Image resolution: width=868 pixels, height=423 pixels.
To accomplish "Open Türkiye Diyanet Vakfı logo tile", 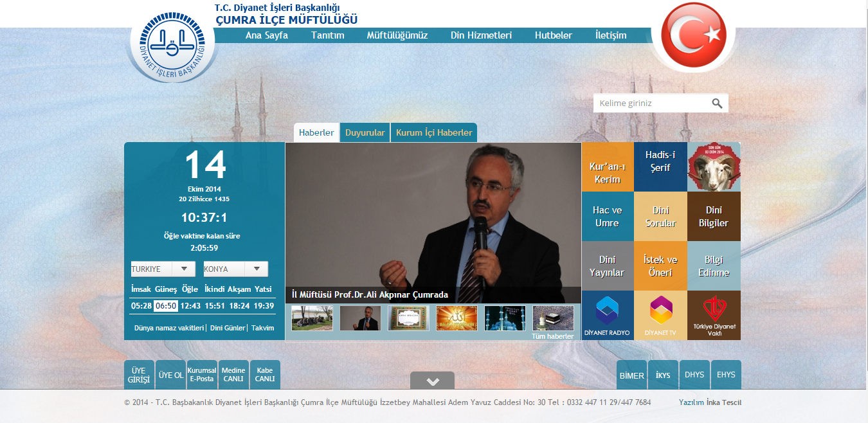I will click(714, 315).
